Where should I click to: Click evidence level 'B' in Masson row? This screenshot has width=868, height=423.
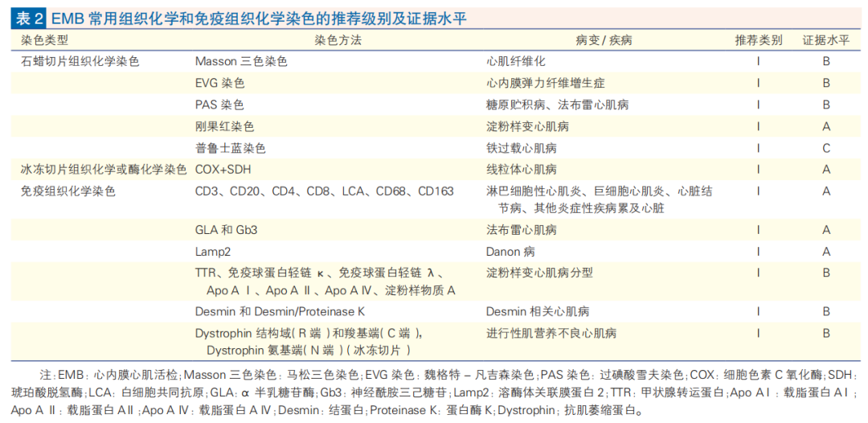tap(826, 62)
